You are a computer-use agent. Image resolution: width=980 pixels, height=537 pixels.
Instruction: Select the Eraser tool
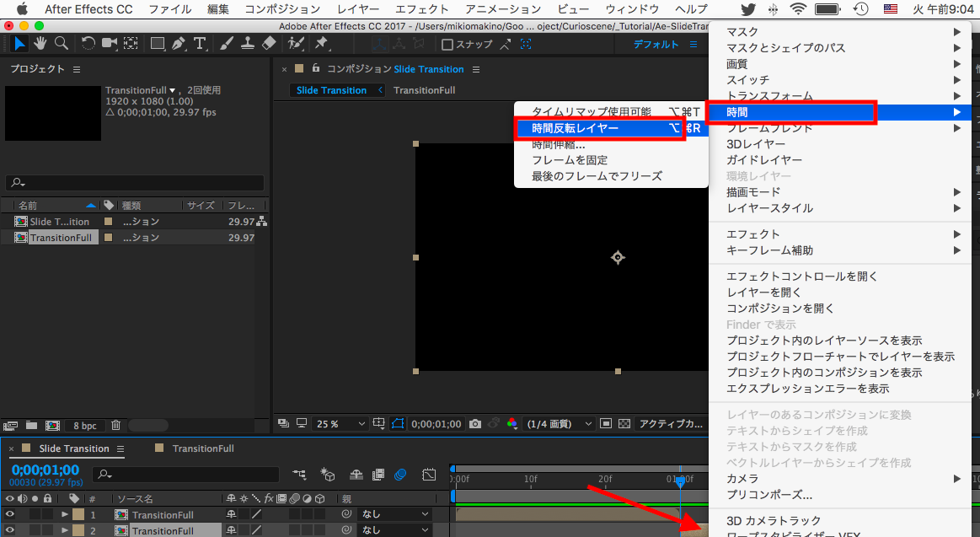tap(269, 44)
